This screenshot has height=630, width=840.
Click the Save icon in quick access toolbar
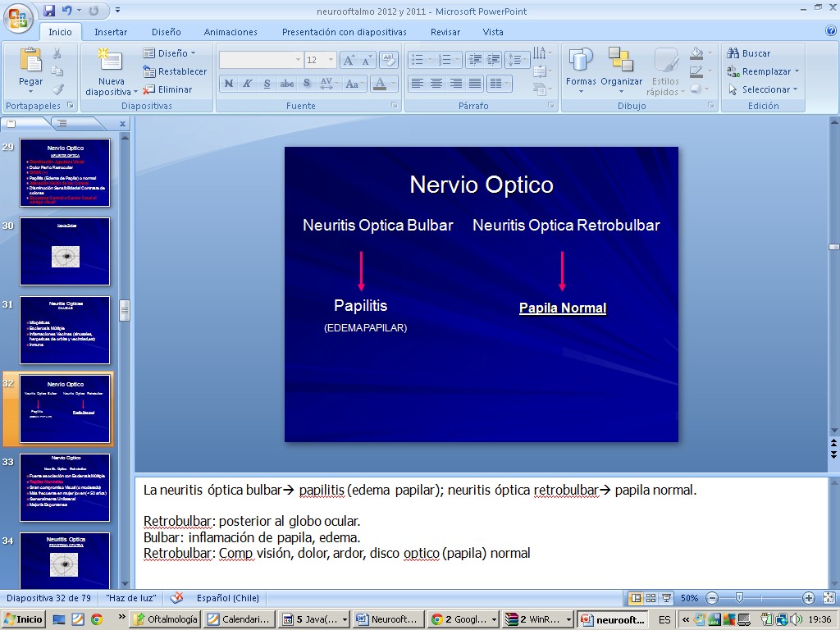49,11
